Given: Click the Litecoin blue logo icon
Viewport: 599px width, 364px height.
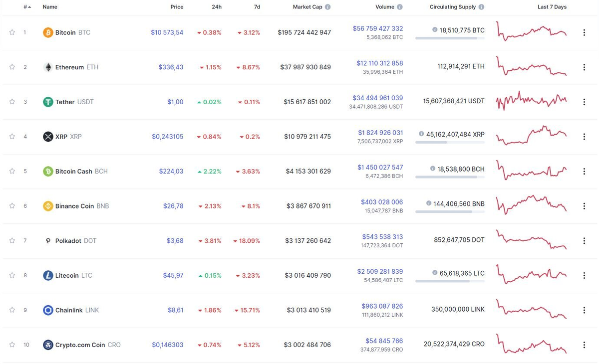Looking at the screenshot, I should point(48,275).
